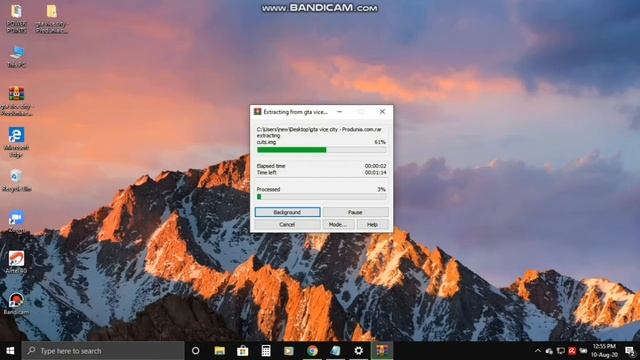
Task: Click the Time left value 00:01:14
Action: [376, 173]
